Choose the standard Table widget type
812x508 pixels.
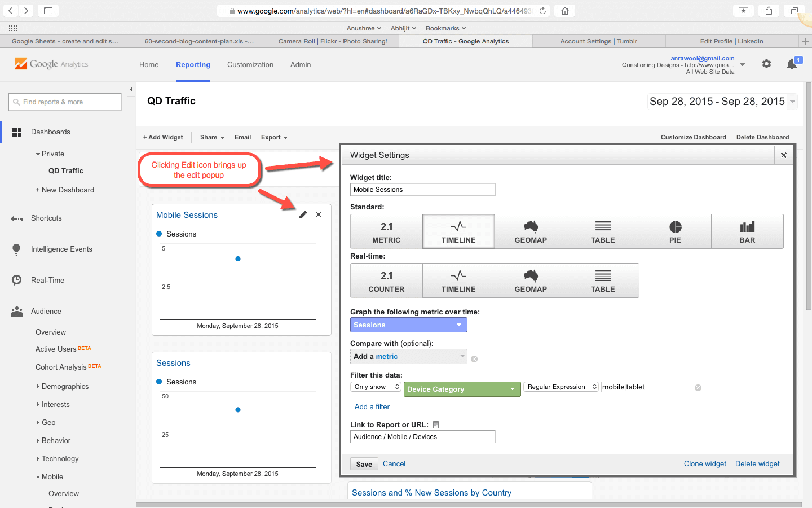click(603, 231)
